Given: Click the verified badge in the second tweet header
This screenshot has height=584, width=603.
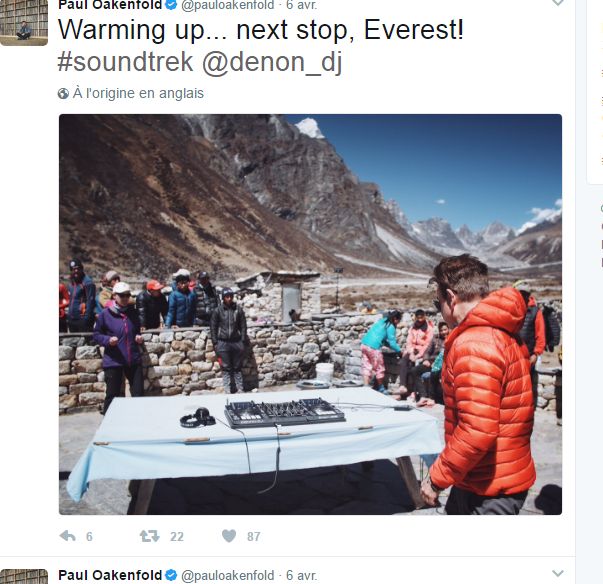Looking at the screenshot, I should pyautogui.click(x=171, y=576).
